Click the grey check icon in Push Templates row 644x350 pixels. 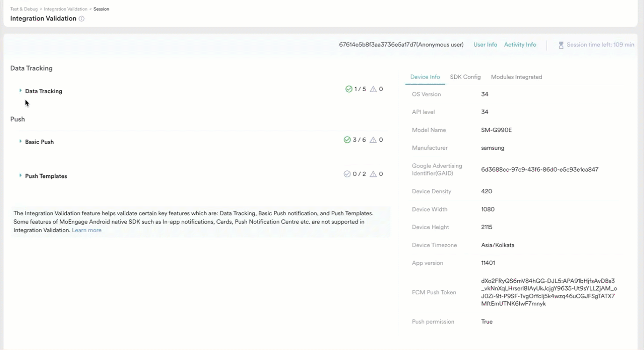347,174
